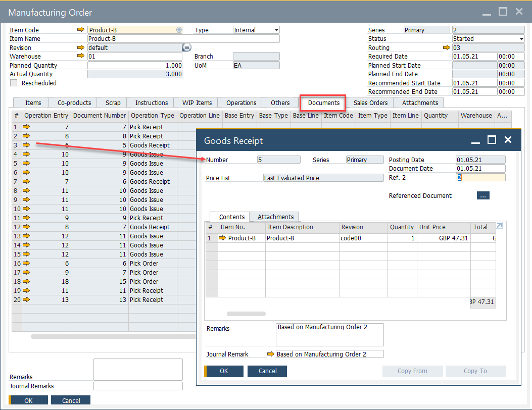Click the expand grid icon above Contents table
Screen dimensions: 532x410
499,225
